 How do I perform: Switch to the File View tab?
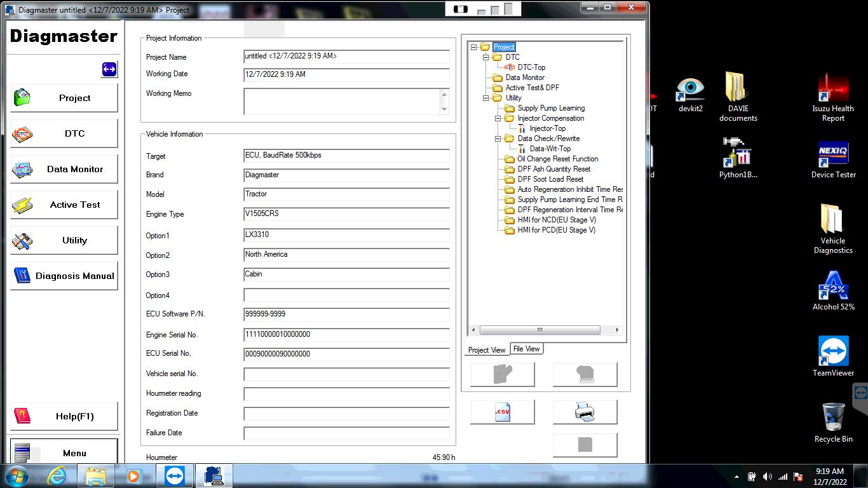[x=527, y=349]
